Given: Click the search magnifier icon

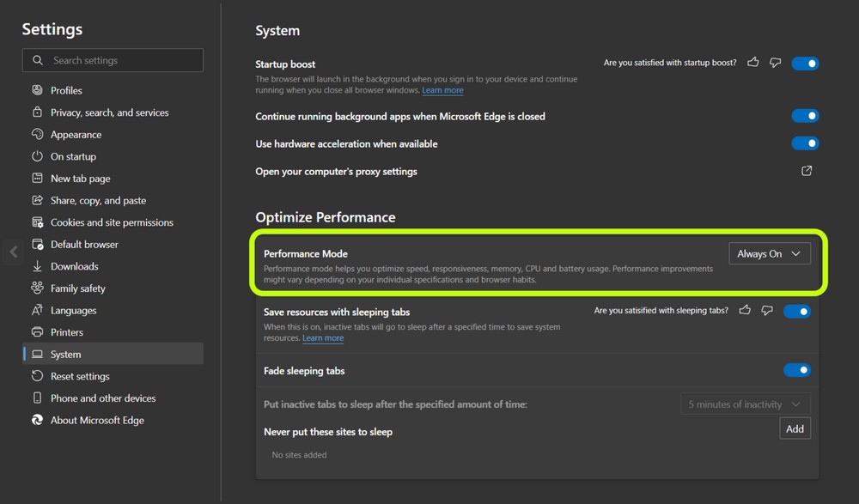Looking at the screenshot, I should [x=37, y=60].
